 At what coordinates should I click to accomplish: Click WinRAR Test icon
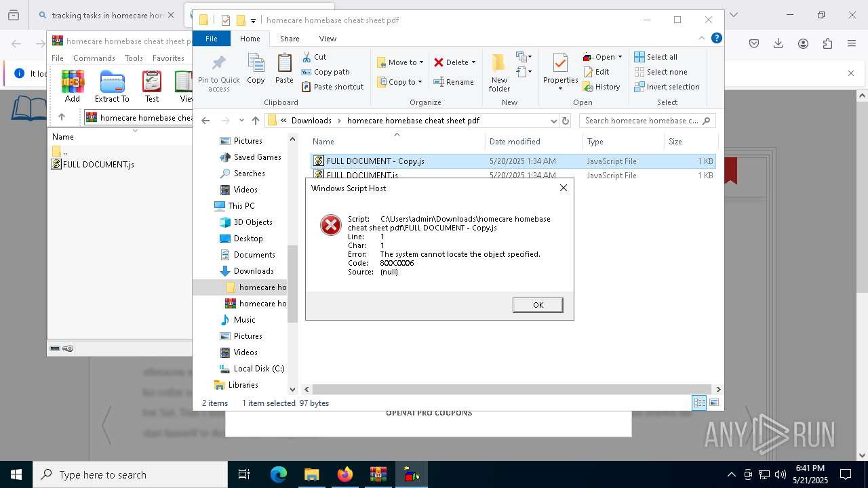coord(152,87)
